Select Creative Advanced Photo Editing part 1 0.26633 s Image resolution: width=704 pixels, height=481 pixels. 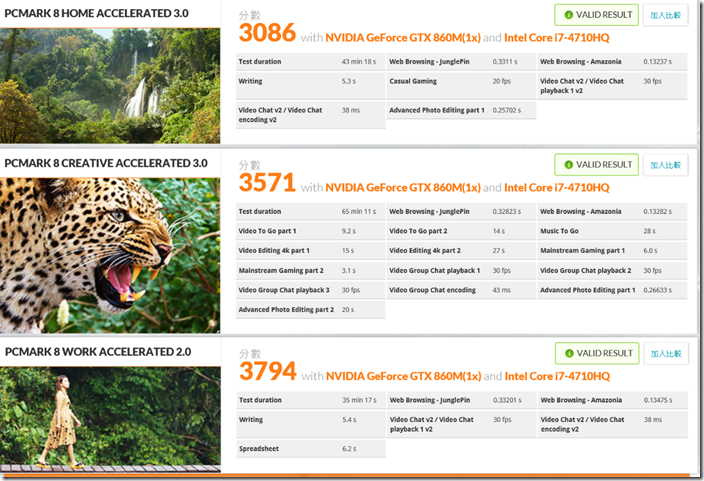pos(612,290)
